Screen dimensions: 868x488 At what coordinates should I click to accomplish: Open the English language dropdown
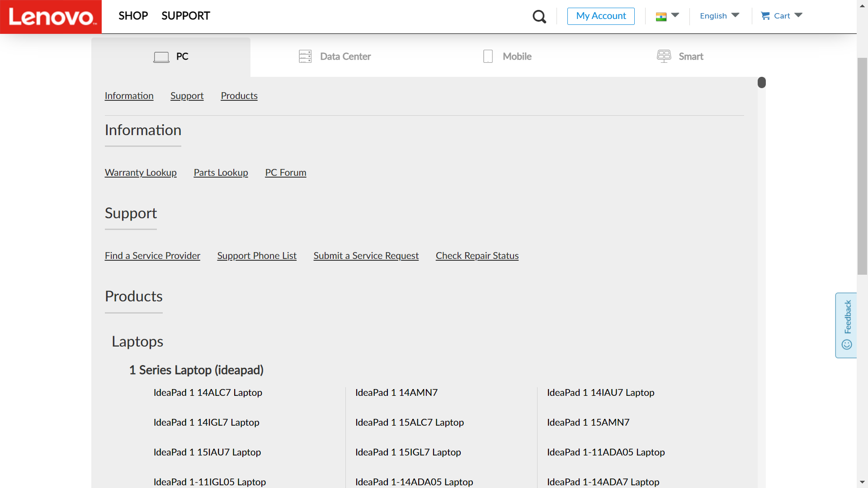719,16
